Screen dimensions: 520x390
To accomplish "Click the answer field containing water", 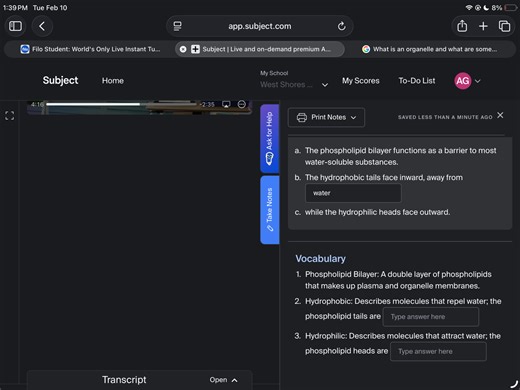I will pyautogui.click(x=353, y=193).
